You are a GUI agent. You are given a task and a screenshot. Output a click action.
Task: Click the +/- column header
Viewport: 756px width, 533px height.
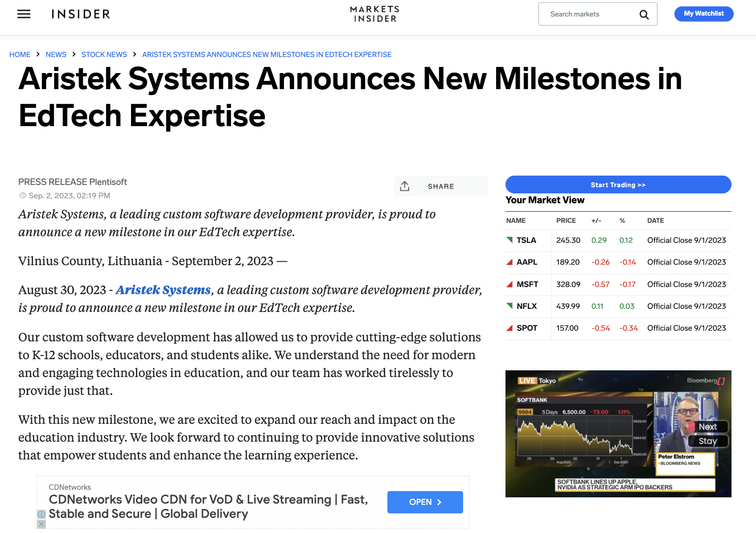pos(596,221)
